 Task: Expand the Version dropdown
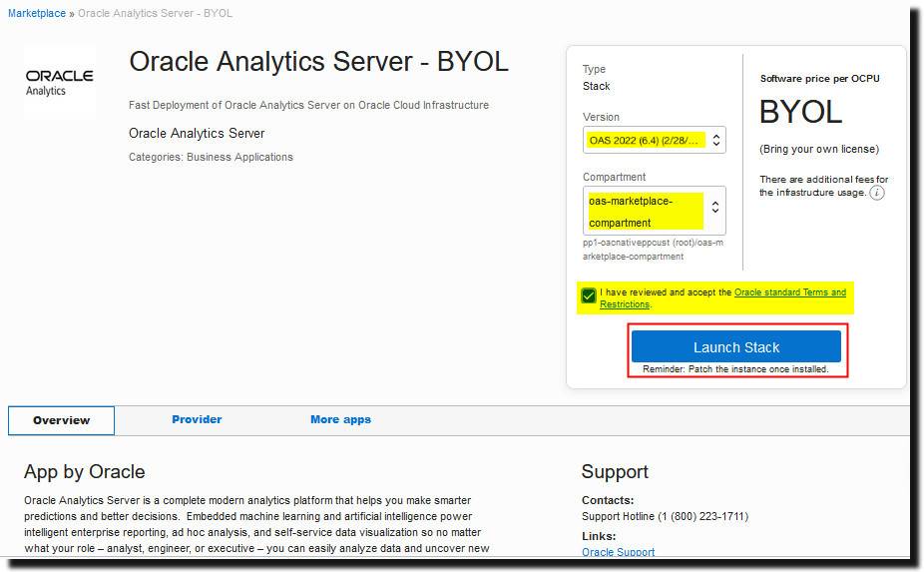point(655,141)
